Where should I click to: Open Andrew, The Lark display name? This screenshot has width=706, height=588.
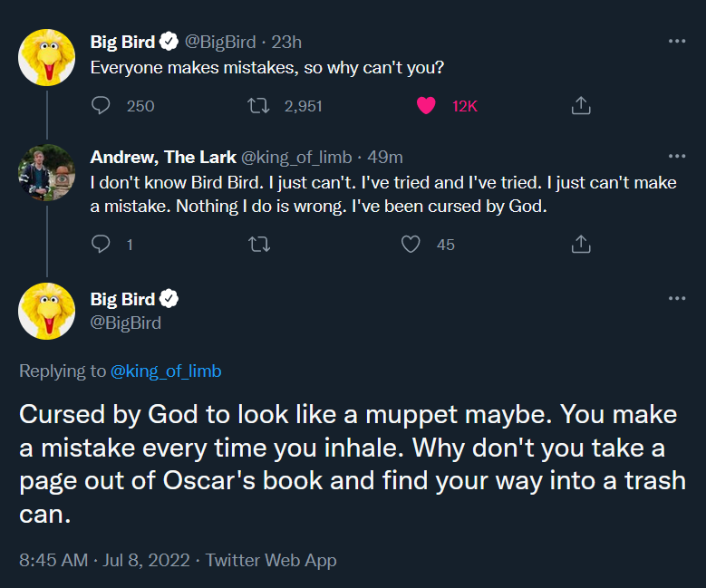pos(163,157)
